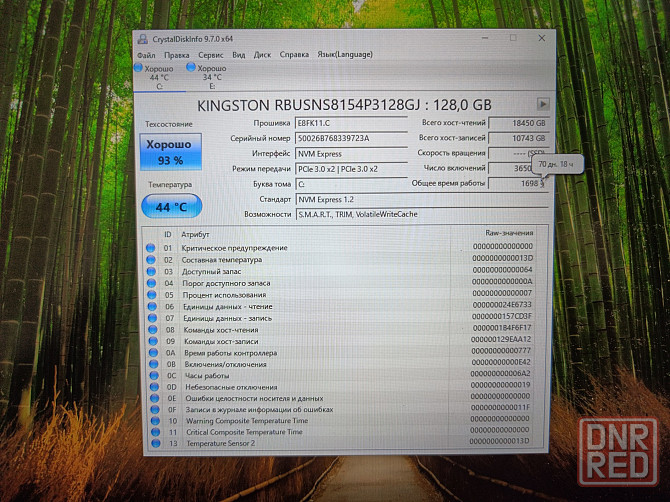Click status icon for Часы работы
The width and height of the screenshot is (670, 502).
coord(154,376)
